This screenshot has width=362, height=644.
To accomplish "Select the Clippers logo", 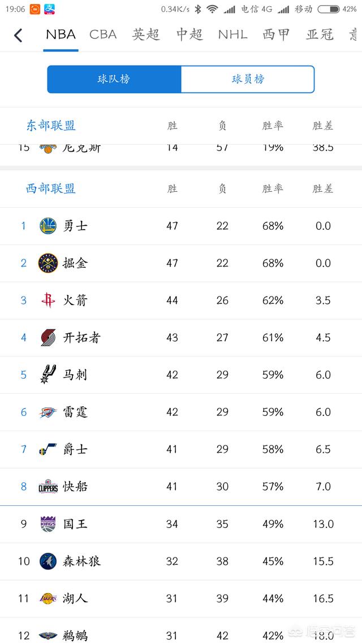I will coord(48,486).
